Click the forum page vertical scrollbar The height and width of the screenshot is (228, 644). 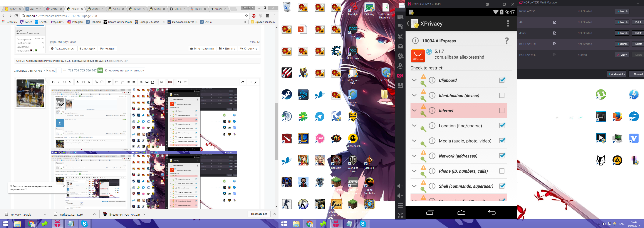pos(277,132)
